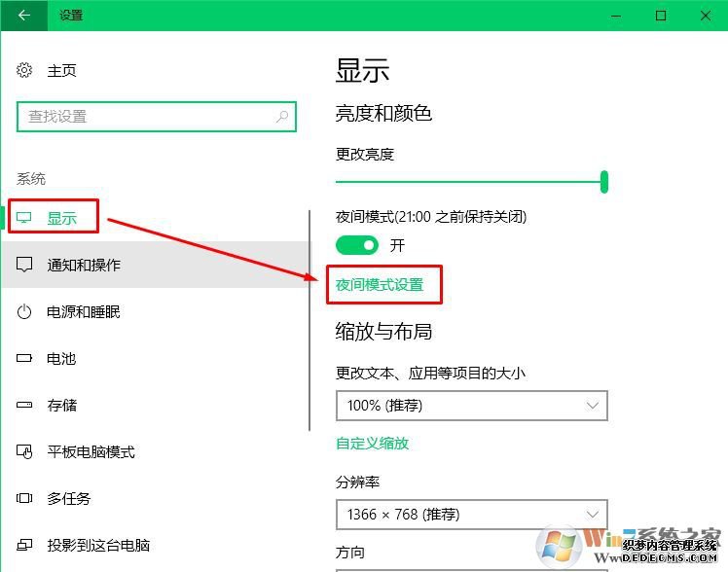Maximize the 设置 window
Image resolution: width=728 pixels, height=572 pixels.
coord(661,16)
